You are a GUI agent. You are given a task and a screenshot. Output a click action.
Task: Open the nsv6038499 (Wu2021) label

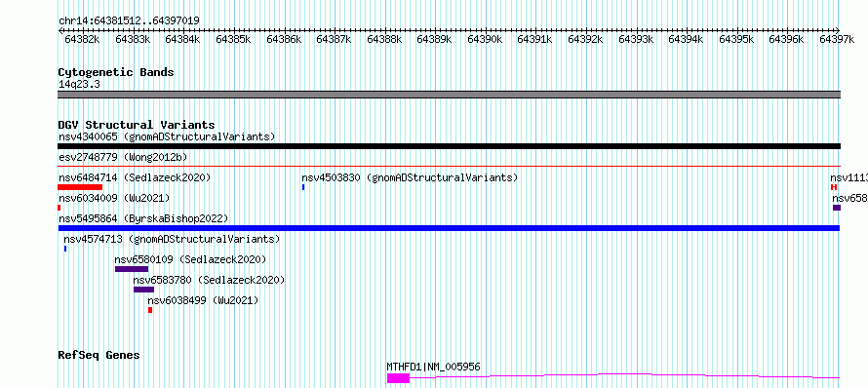tap(203, 300)
